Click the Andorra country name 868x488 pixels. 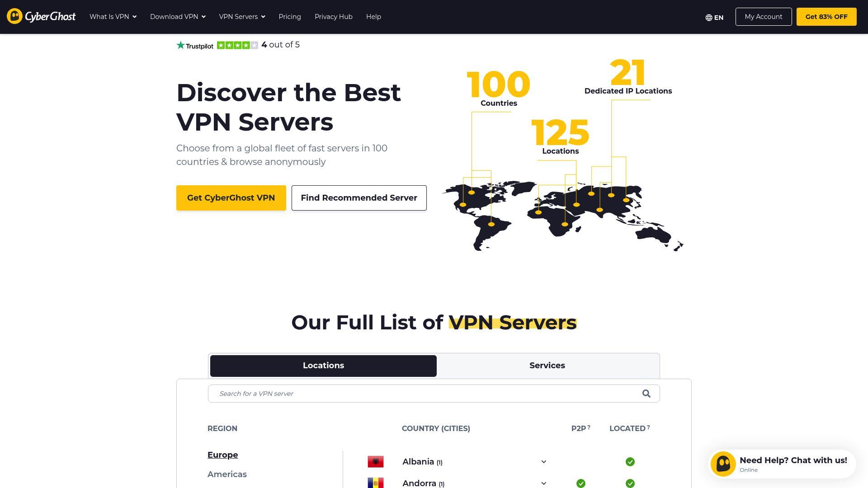419,483
